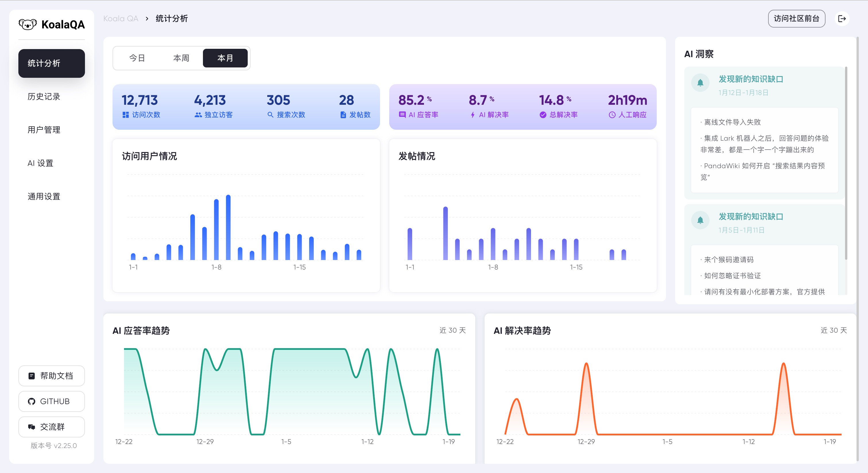Select the 本月 time range
The width and height of the screenshot is (868, 473).
pyautogui.click(x=225, y=58)
